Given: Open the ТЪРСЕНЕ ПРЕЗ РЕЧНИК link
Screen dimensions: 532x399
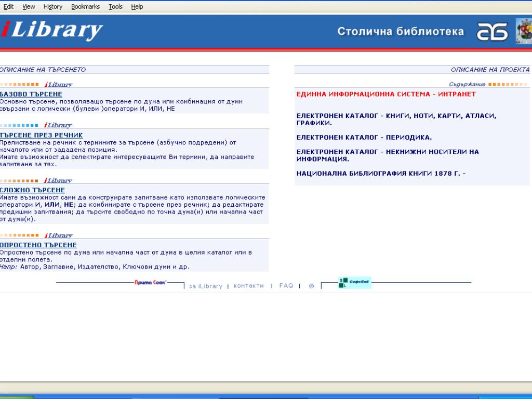Looking at the screenshot, I should coord(42,135).
